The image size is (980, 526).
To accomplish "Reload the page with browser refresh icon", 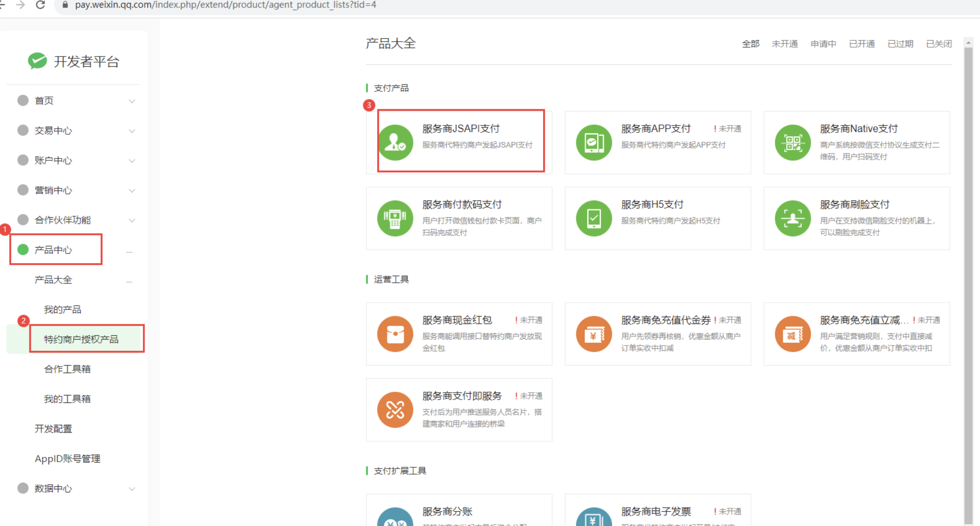I will [41, 5].
